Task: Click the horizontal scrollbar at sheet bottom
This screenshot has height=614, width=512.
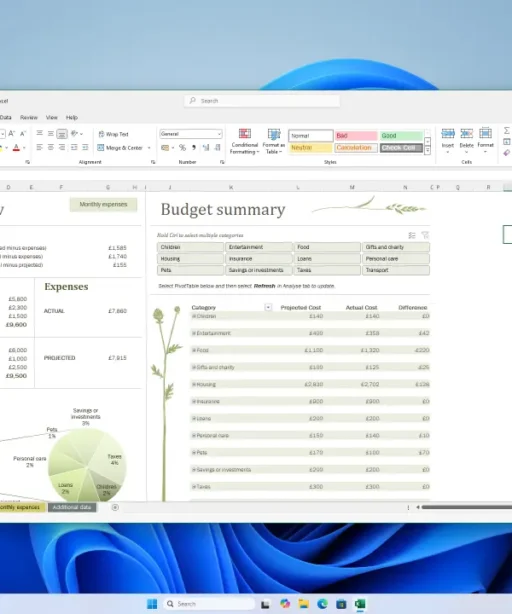Action: coord(466,507)
